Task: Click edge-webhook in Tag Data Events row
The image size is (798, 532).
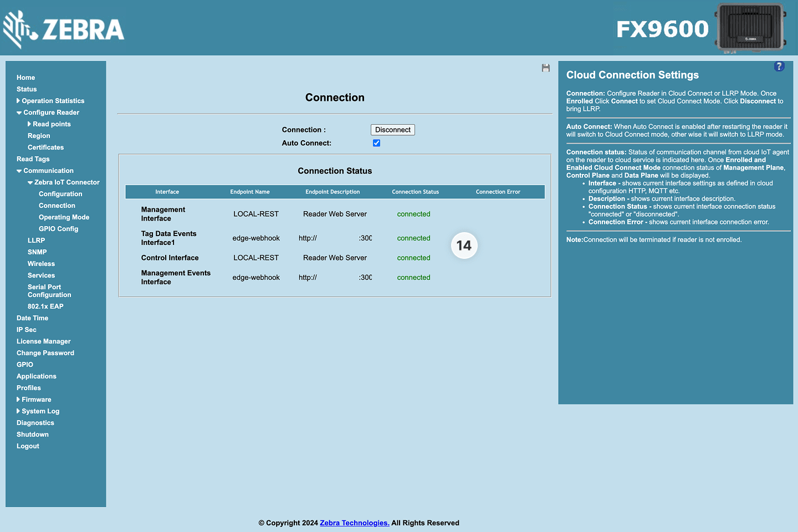Action: (x=256, y=238)
